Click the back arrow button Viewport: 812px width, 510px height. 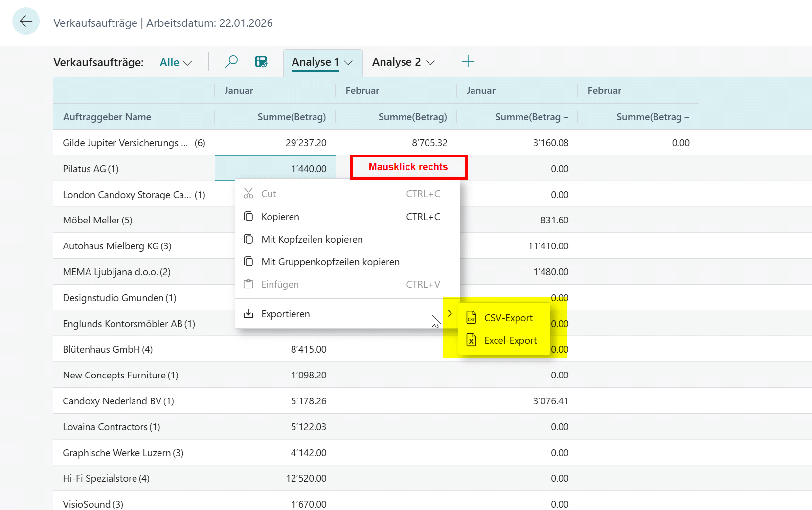pos(25,21)
